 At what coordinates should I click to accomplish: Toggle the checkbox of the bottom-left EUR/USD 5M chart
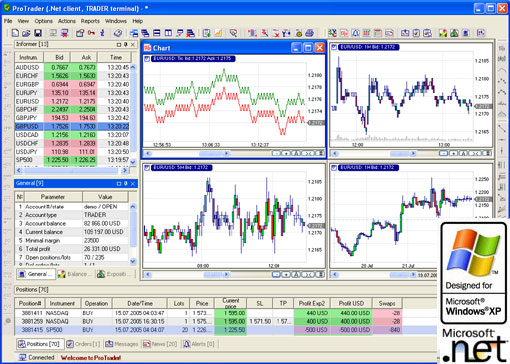coord(146,168)
